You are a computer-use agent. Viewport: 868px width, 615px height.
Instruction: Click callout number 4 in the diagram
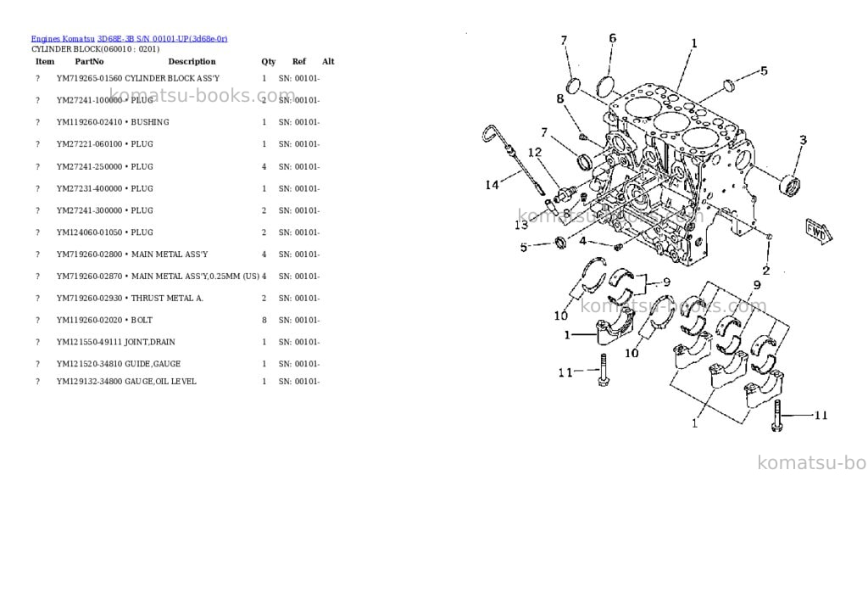click(x=582, y=241)
